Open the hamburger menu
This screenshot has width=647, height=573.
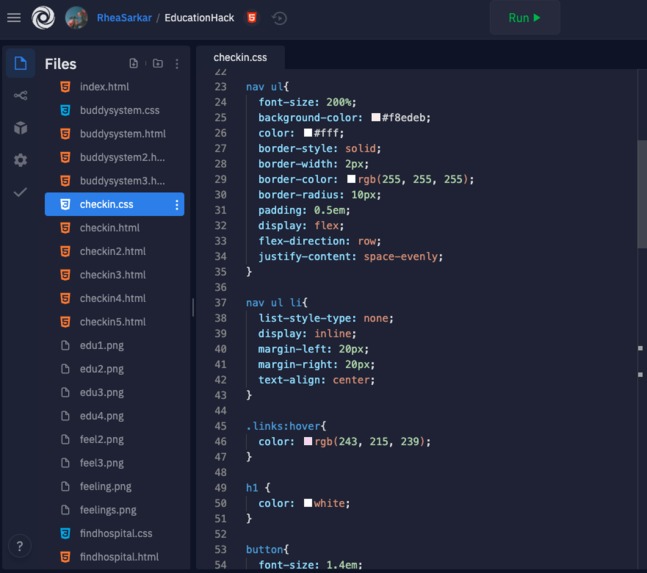pos(14,18)
